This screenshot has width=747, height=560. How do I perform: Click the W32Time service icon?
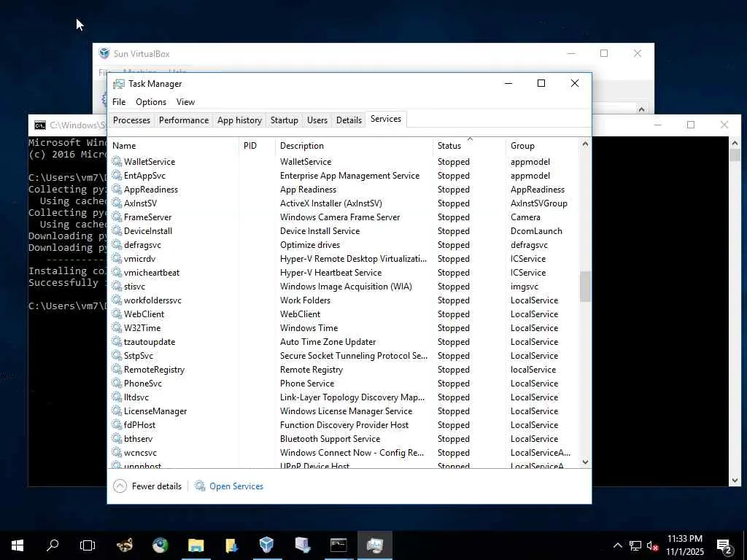point(117,327)
